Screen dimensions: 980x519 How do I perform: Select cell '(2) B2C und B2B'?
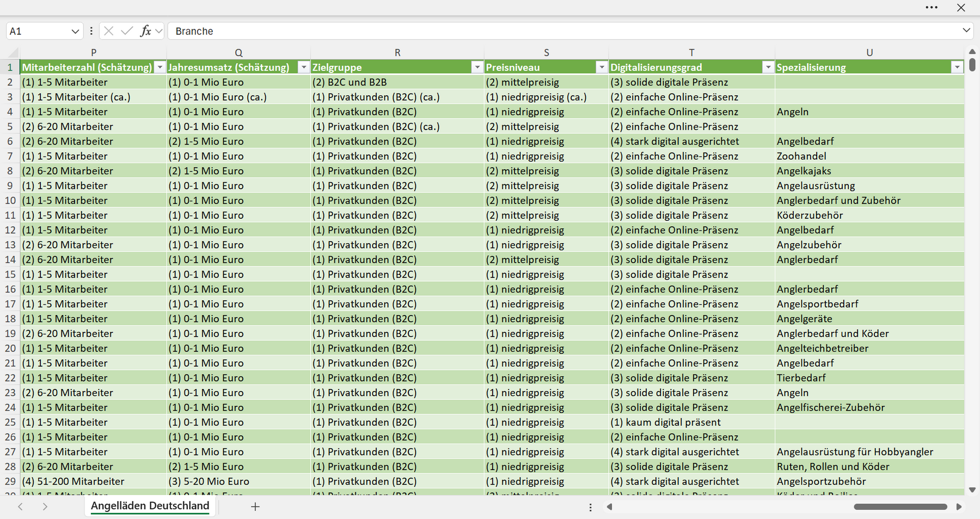(x=397, y=82)
